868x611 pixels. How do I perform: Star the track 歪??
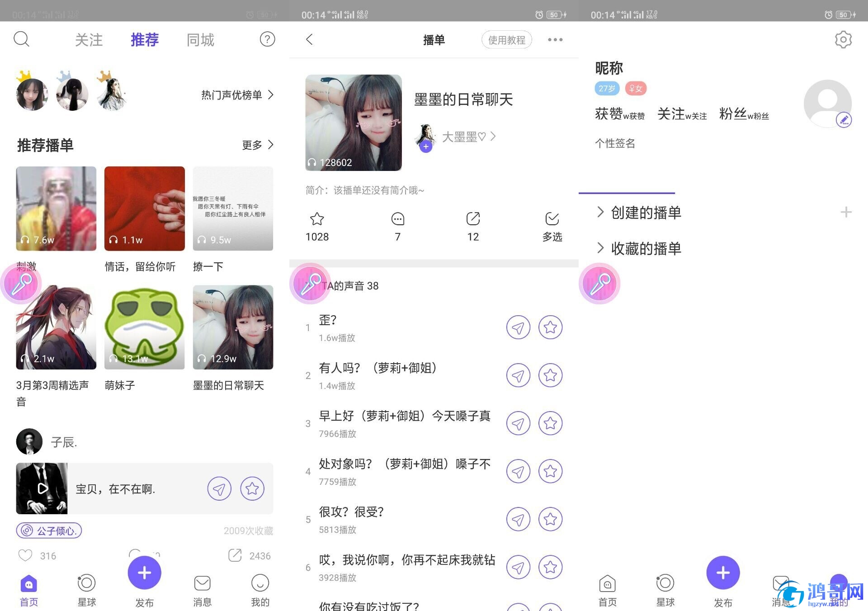point(550,327)
